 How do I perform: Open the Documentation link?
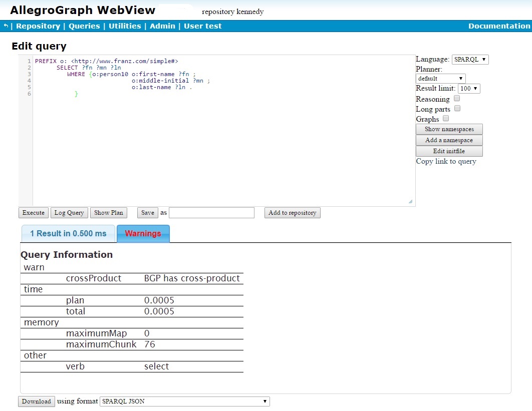coord(499,26)
